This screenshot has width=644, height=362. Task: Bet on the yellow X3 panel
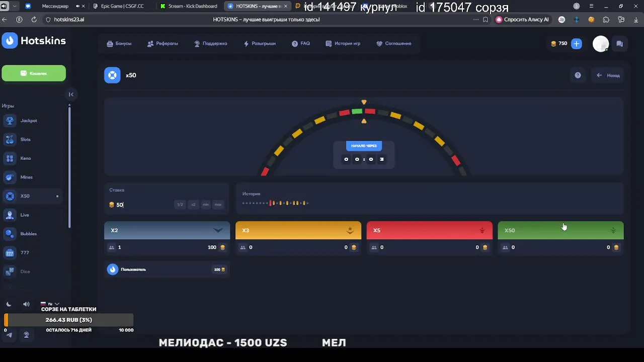pos(298,230)
